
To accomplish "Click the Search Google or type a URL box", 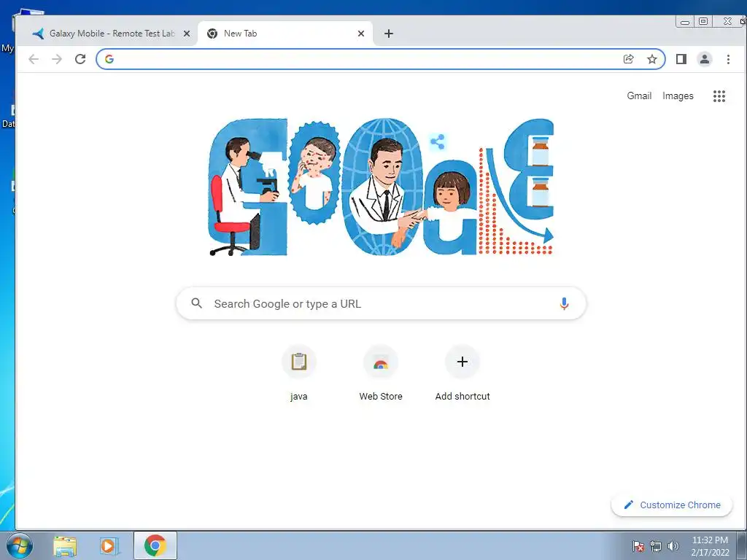I will pos(381,303).
